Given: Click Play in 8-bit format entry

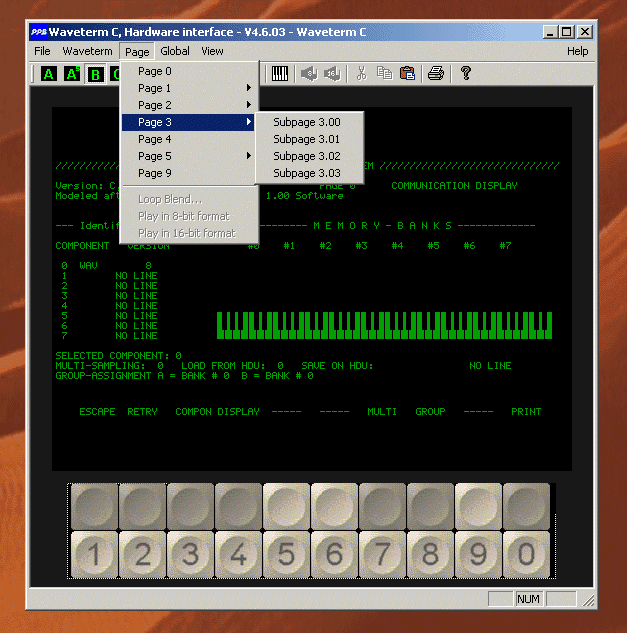Looking at the screenshot, I should point(188,216).
